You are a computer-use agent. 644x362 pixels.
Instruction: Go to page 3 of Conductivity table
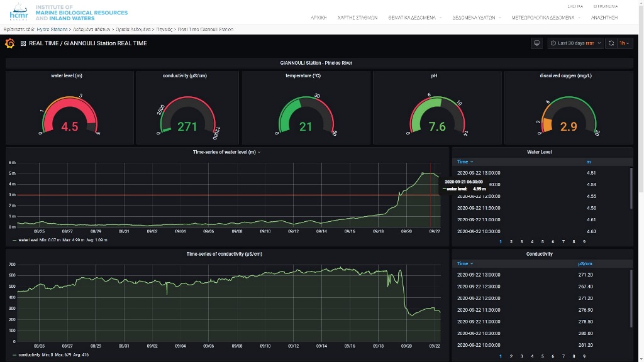[521, 356]
